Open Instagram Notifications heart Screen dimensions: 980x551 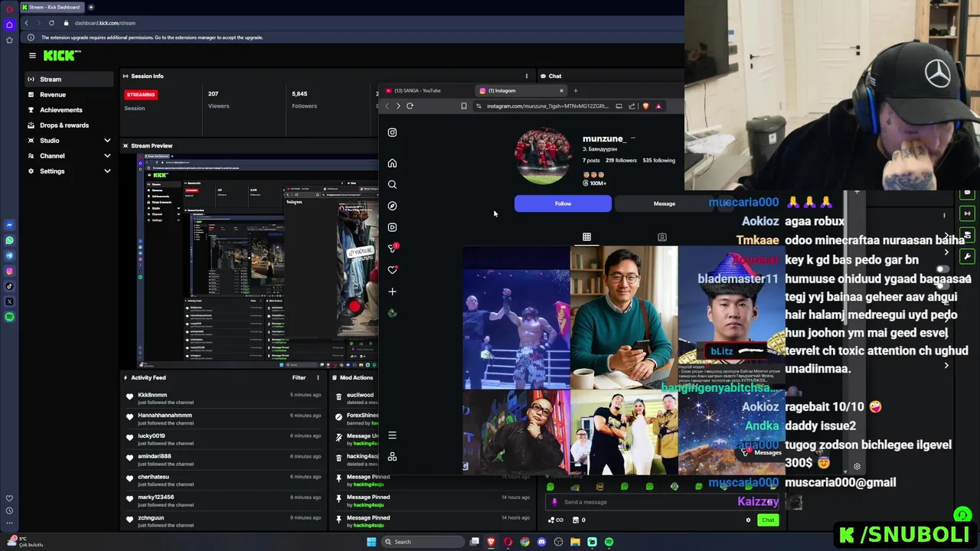click(392, 270)
